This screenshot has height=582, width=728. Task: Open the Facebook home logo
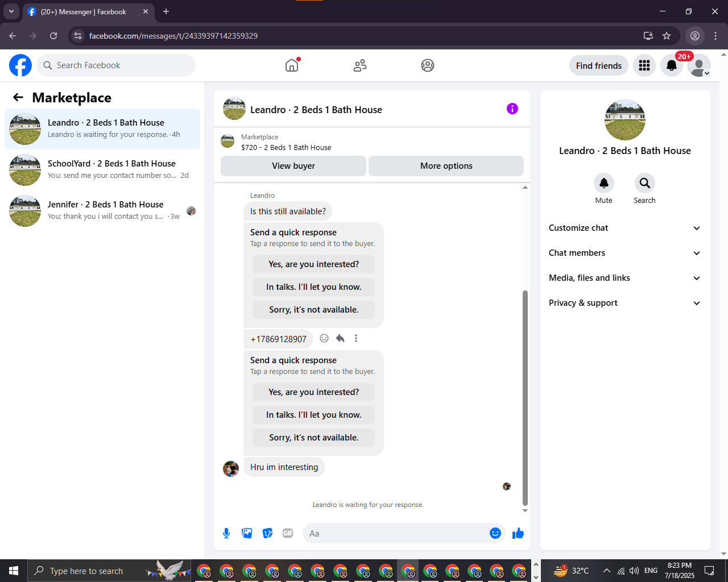coord(20,65)
